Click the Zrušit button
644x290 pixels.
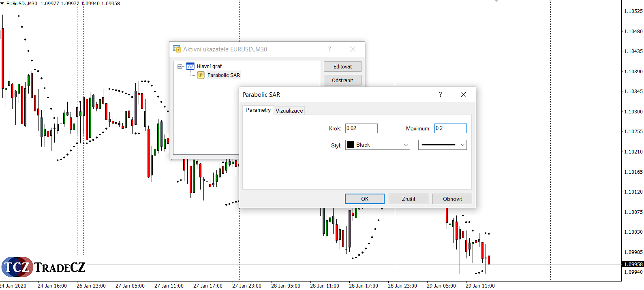point(408,199)
